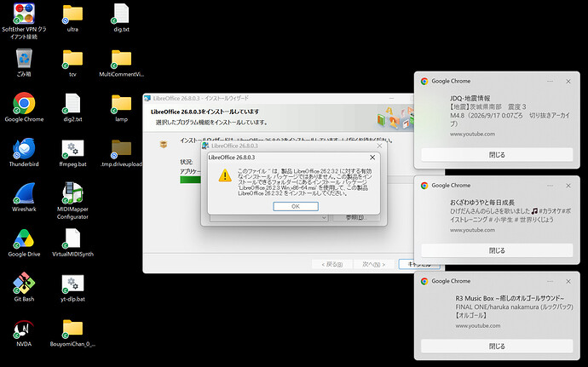Click Chrome icon in the earthquake notification header
588x367 pixels.
[424, 82]
